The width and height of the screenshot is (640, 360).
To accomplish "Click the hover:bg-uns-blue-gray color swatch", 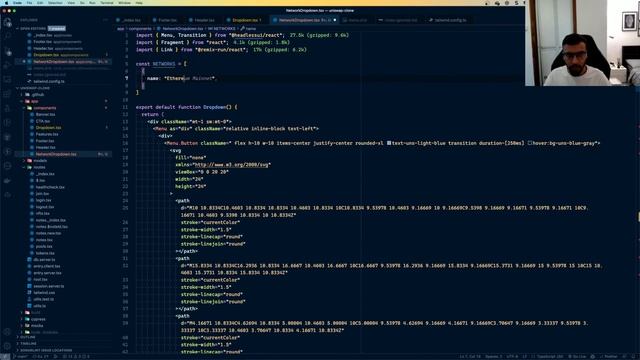I will click(530, 143).
